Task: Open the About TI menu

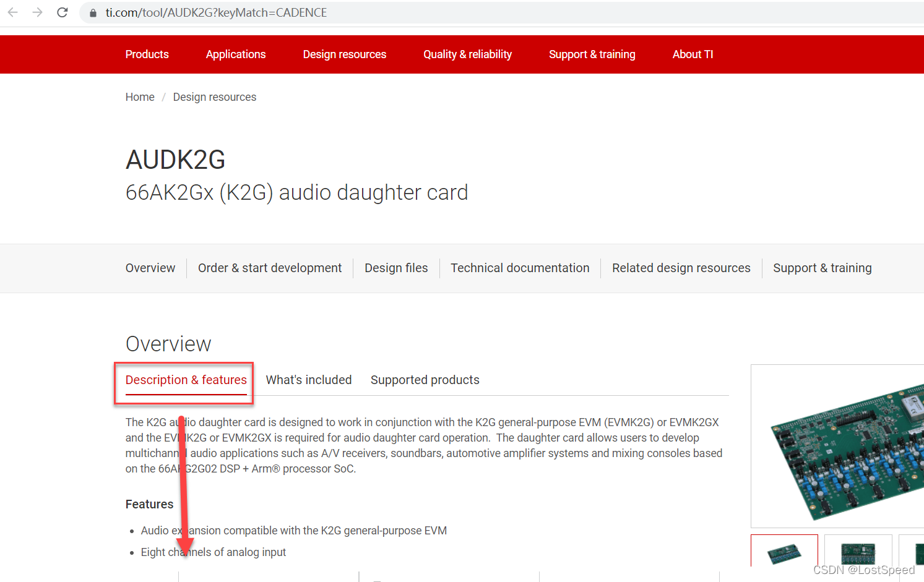Action: (693, 54)
